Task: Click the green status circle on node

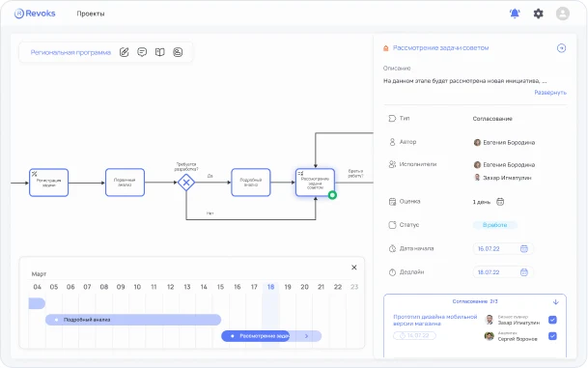Action: tap(332, 195)
